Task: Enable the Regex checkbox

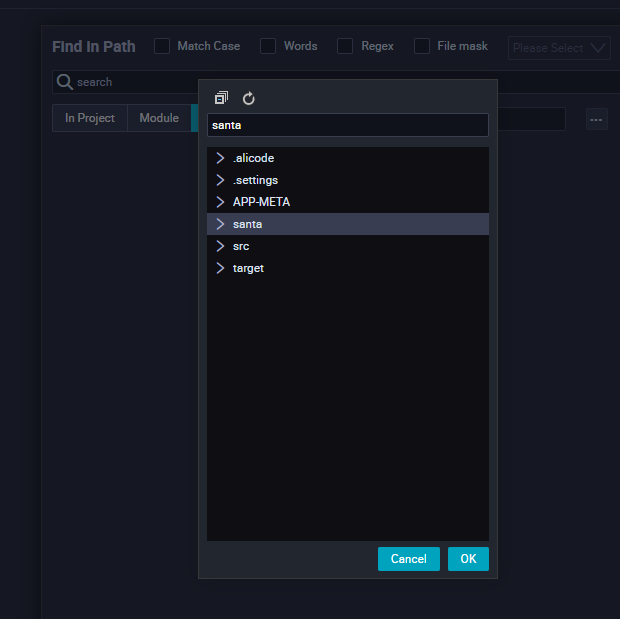Action: coord(345,46)
